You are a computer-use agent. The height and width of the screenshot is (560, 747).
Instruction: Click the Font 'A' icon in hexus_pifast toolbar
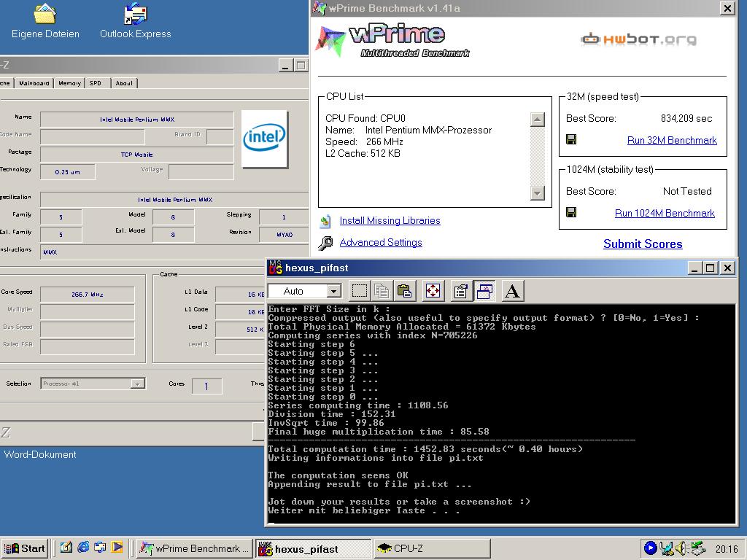tap(513, 291)
